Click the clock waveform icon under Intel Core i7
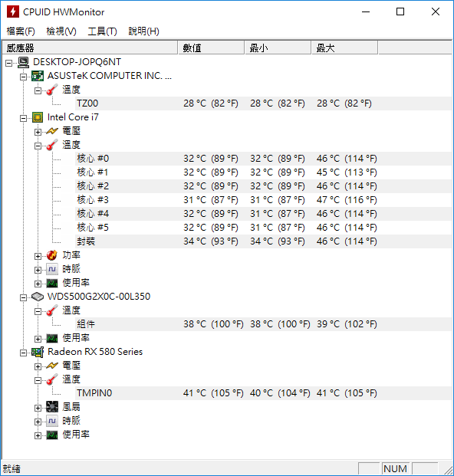Image resolution: width=454 pixels, height=476 pixels. [52, 269]
